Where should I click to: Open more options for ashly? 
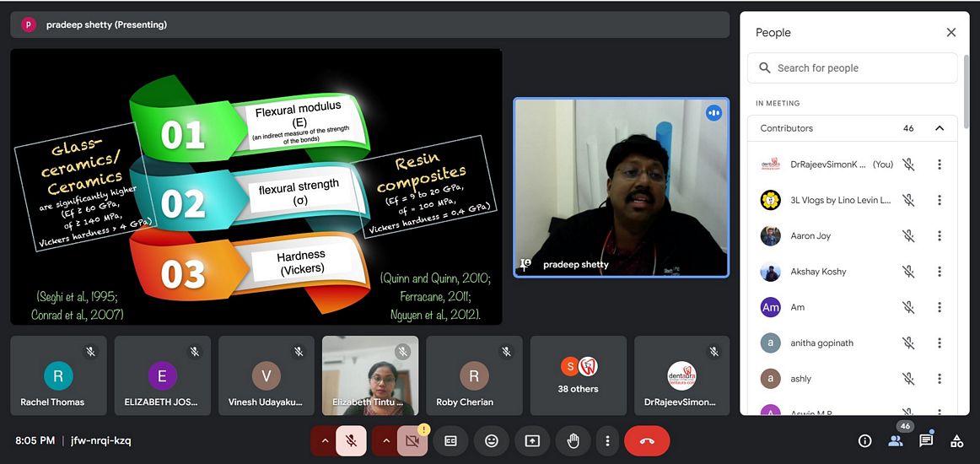pyautogui.click(x=939, y=378)
